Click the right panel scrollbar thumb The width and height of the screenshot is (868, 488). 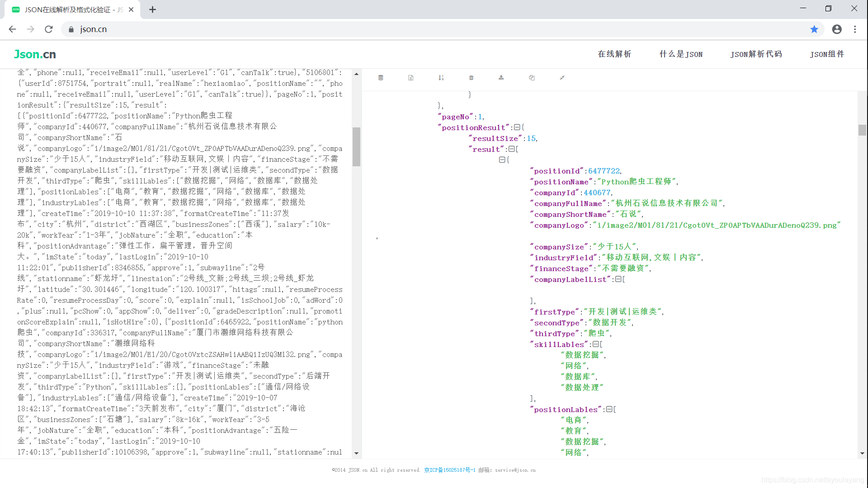pos(862,130)
